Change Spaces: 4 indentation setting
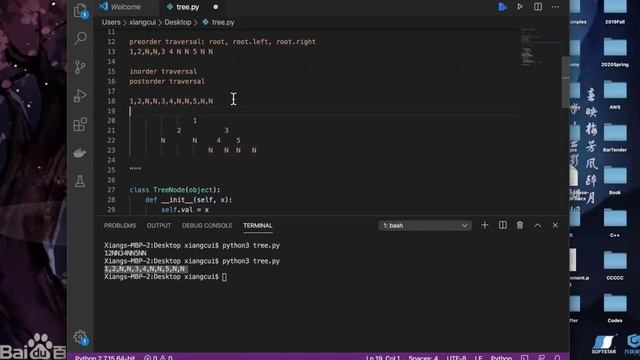Image resolution: width=640 pixels, height=360 pixels. pos(423,358)
